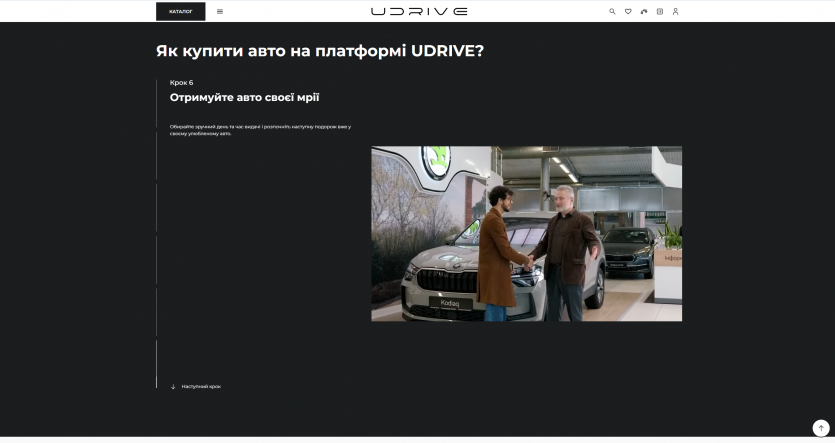Screen dimensions: 835x443
Task: Click the step description paragraph text
Action: pos(260,130)
